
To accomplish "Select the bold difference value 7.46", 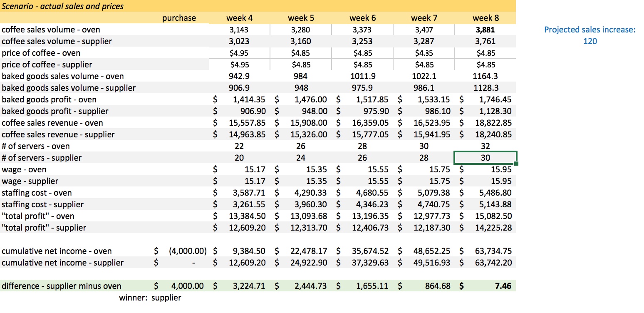I will pos(503,286).
